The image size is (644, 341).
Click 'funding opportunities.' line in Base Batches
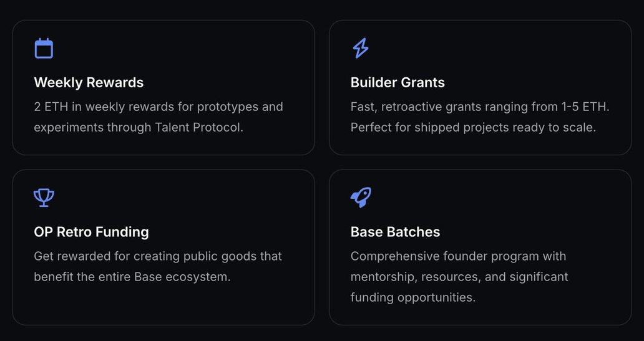click(x=412, y=297)
